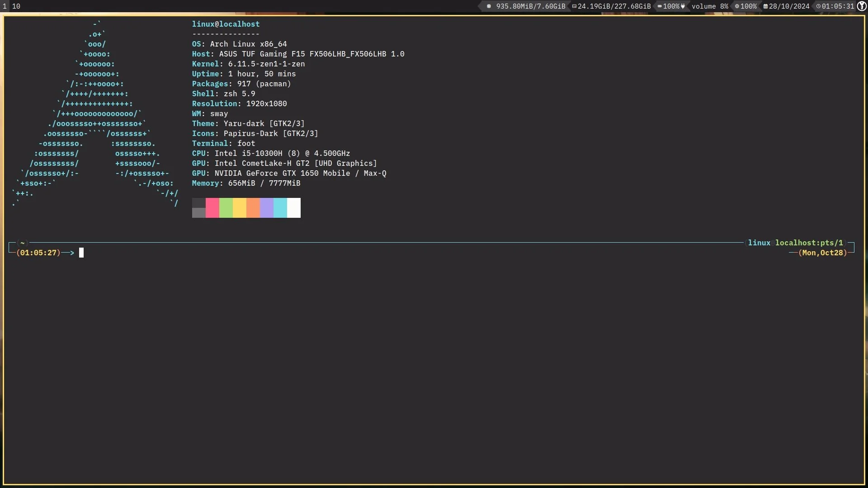This screenshot has width=868, height=488.
Task: Click the memory chip icon in status bar
Action: (x=489, y=6)
